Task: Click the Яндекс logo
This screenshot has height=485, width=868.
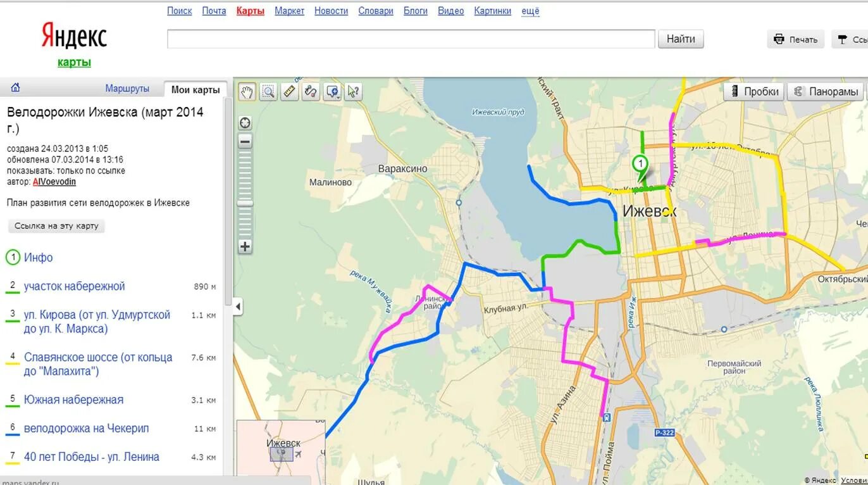Action: 74,36
